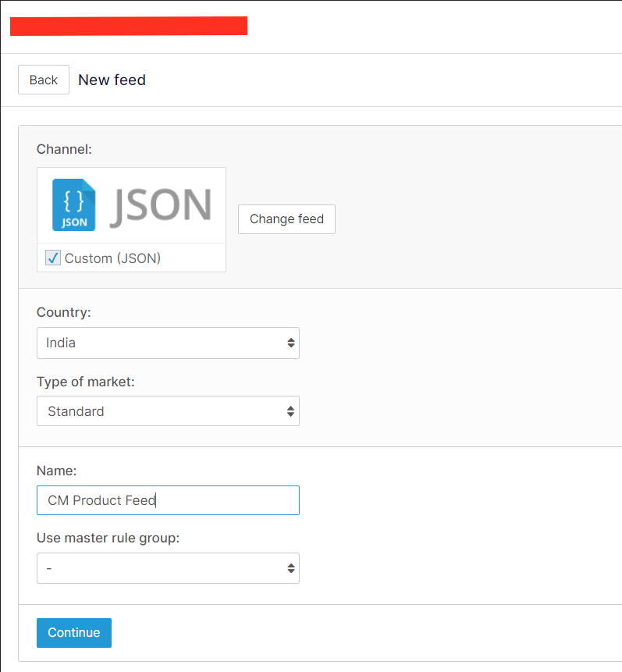Go back using the Back button
The height and width of the screenshot is (672, 622).
pos(44,80)
